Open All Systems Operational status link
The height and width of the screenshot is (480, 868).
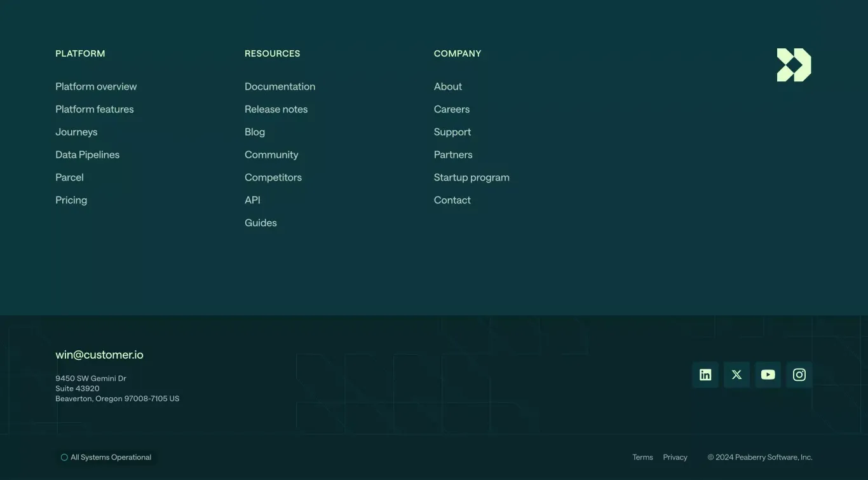pos(106,457)
